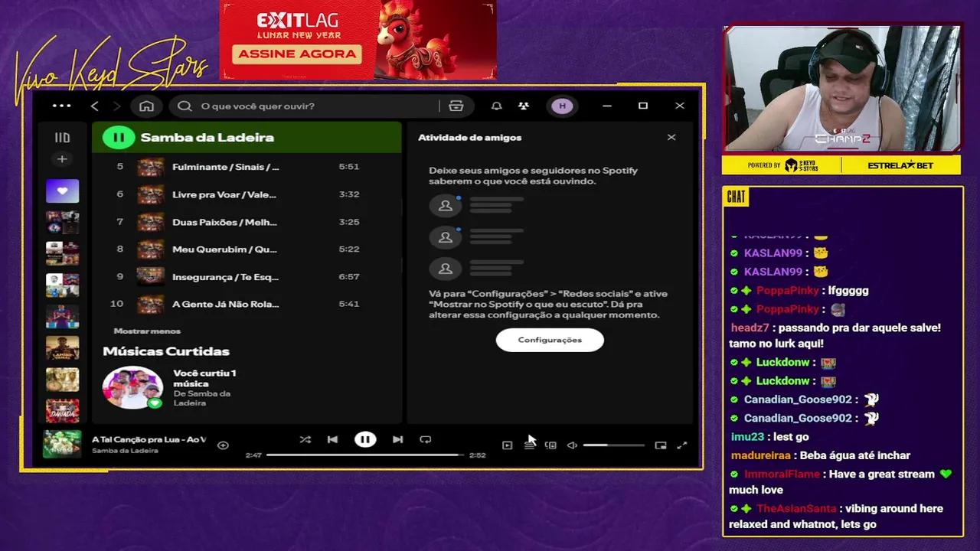This screenshot has width=980, height=551.
Task: Open the Spotify Home button
Action: click(146, 106)
